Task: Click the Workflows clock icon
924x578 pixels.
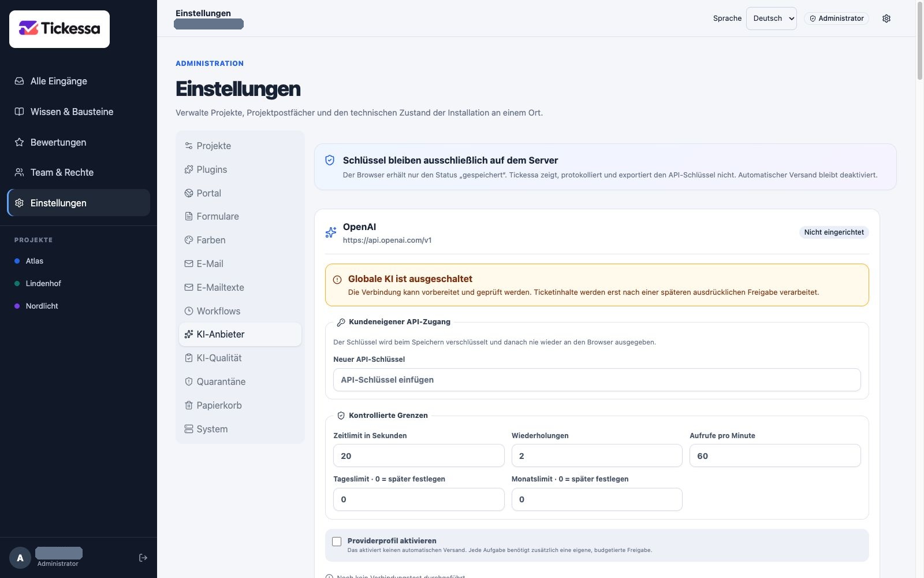Action: [189, 311]
